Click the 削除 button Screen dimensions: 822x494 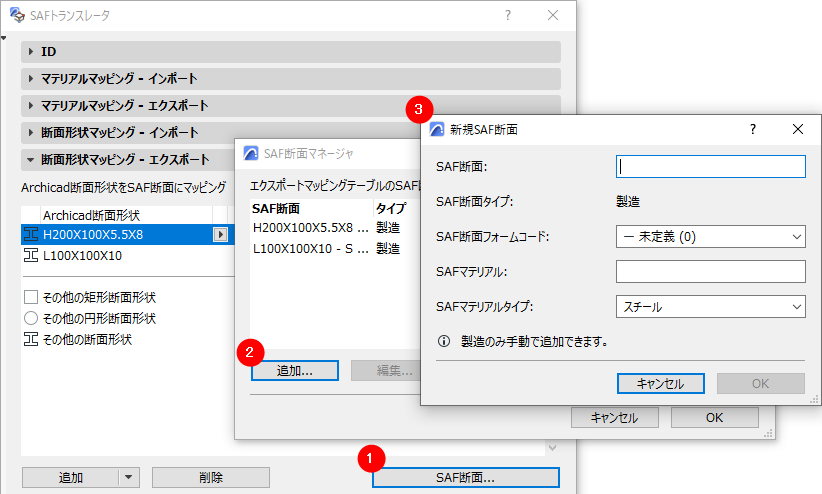click(x=211, y=478)
